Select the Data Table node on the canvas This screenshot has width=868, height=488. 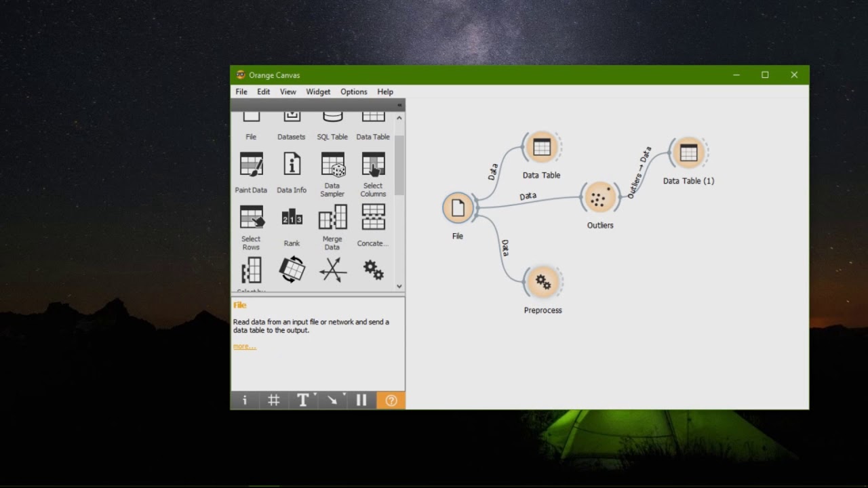[541, 147]
